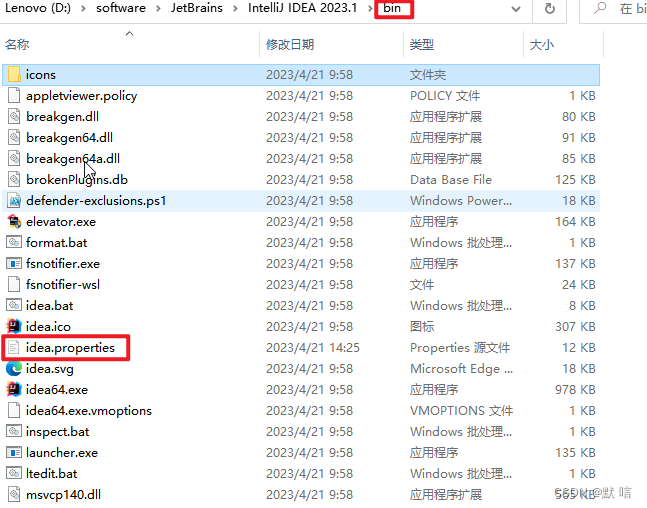Expand the chevron after software breadcrumb
This screenshot has height=508, width=647.
[158, 8]
